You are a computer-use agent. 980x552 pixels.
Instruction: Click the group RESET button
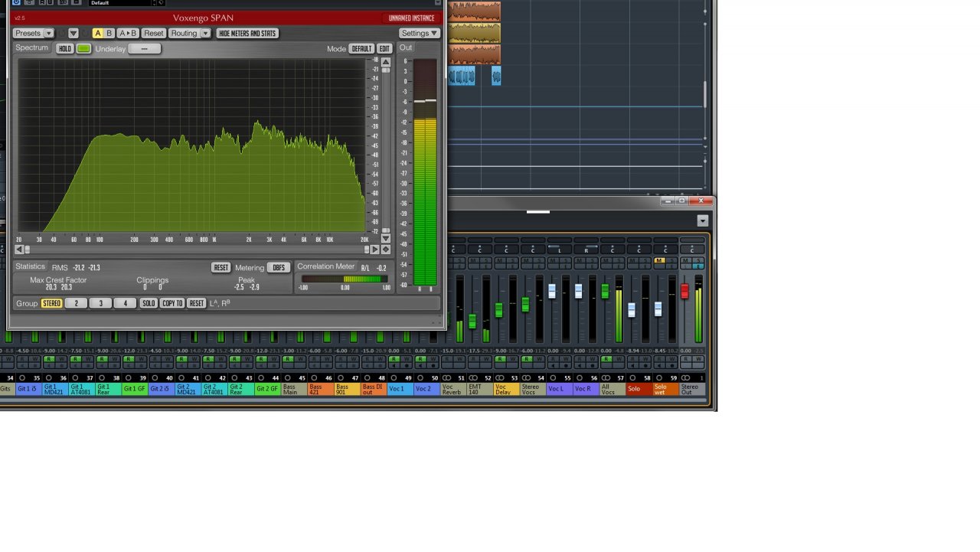click(197, 304)
